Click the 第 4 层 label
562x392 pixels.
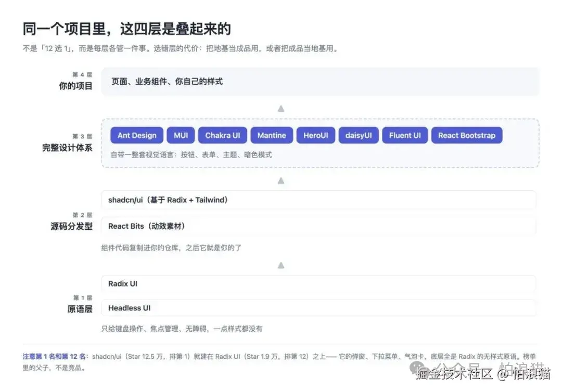click(x=82, y=74)
